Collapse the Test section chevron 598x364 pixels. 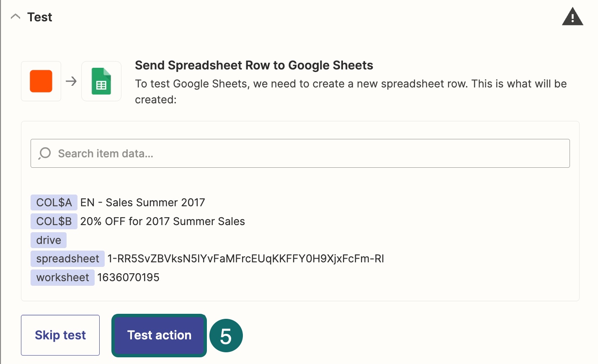coord(15,17)
